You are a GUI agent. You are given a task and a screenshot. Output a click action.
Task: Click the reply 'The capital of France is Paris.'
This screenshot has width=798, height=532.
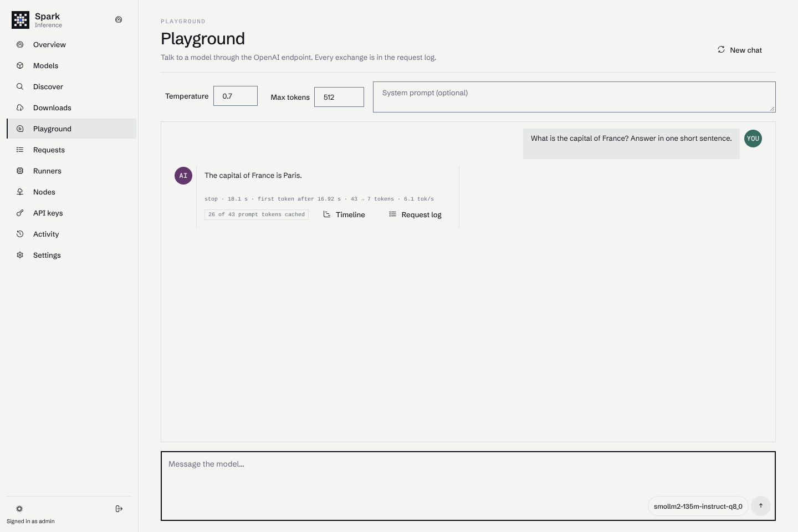253,176
